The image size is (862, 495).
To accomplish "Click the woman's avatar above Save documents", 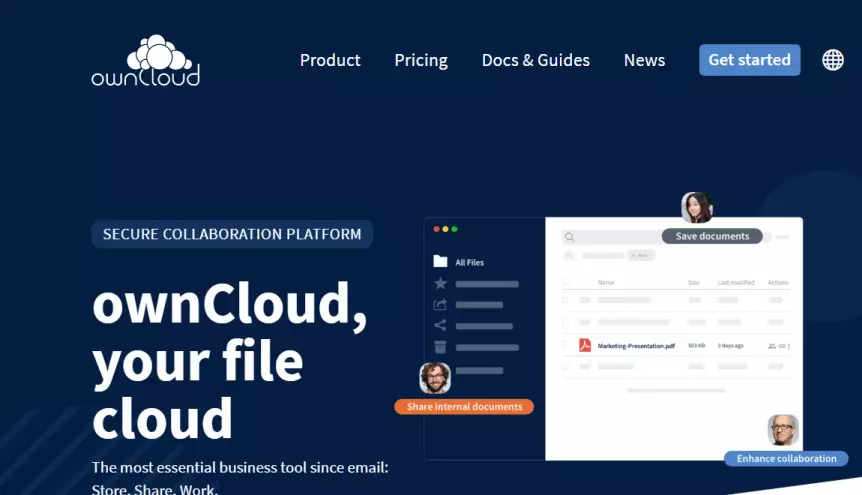I will point(696,208).
